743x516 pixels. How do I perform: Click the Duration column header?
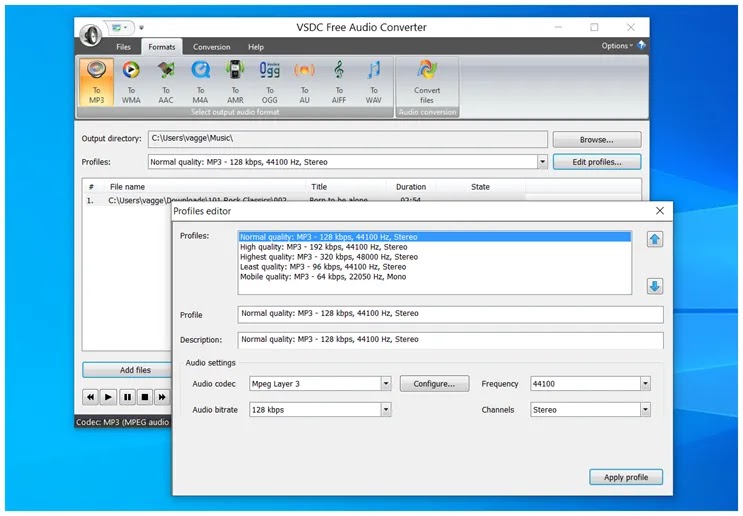pos(411,187)
